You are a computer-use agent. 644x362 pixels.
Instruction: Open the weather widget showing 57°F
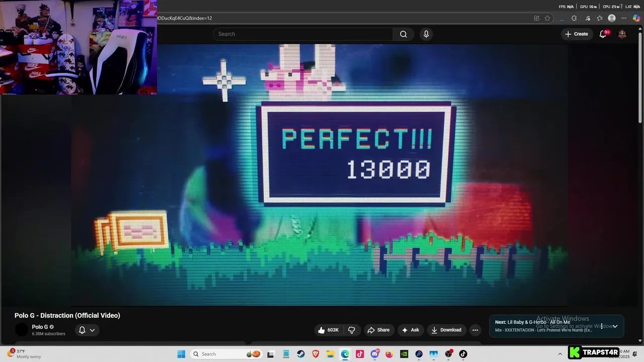(x=24, y=354)
